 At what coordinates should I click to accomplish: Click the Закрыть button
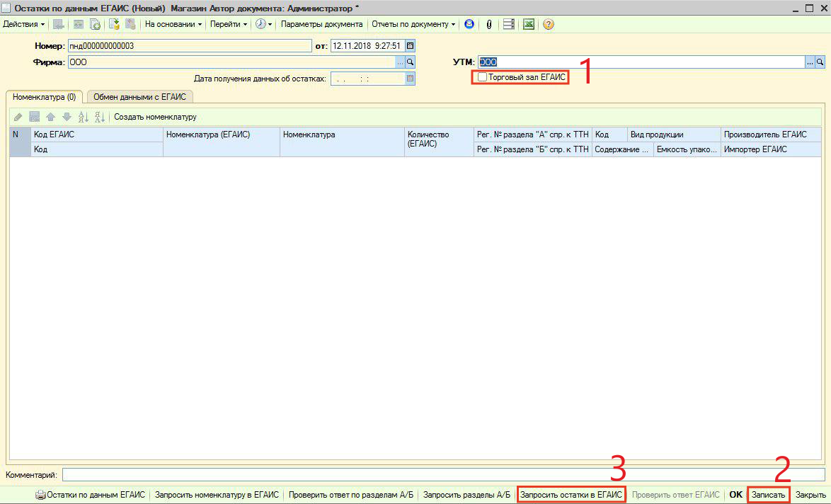tap(810, 495)
